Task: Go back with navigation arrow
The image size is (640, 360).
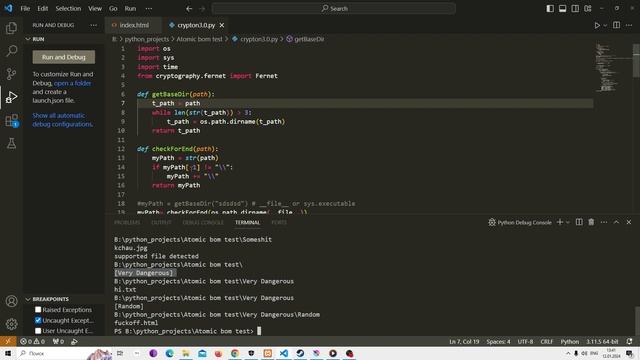Action: click(x=189, y=8)
